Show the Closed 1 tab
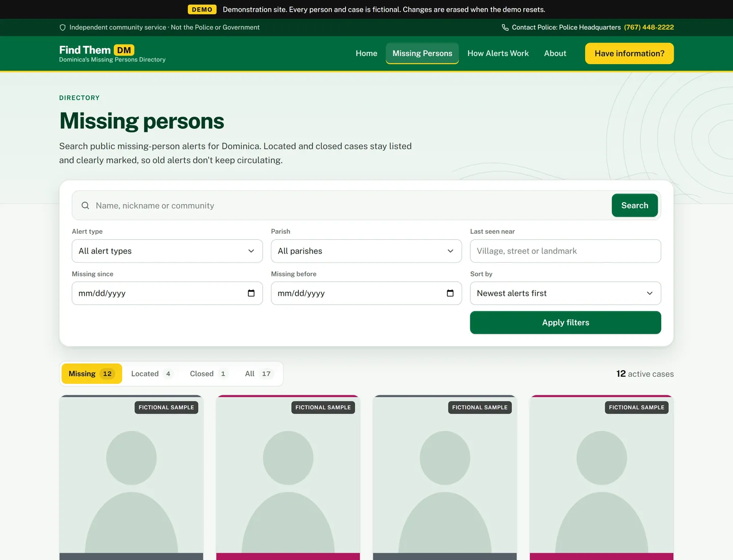Viewport: 733px width, 560px height. click(x=209, y=374)
